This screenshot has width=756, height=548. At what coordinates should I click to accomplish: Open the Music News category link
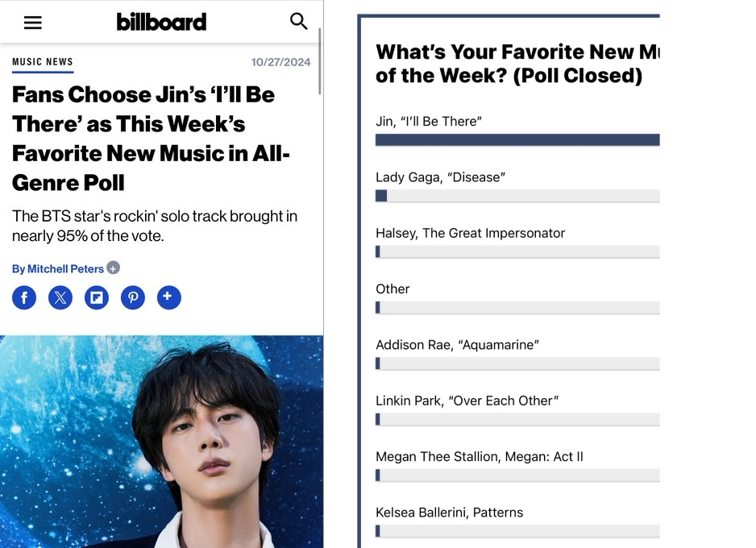43,62
